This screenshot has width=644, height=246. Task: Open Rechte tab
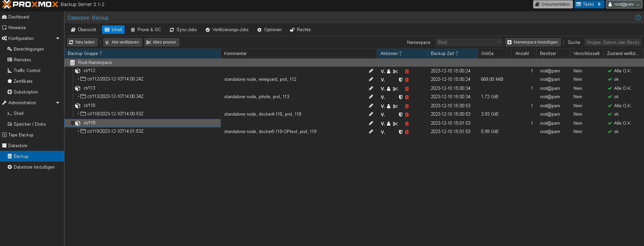300,30
